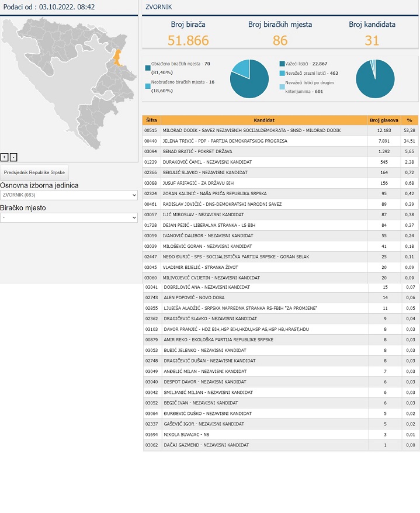The width and height of the screenshot is (420, 513).
Task: Click the Kandidat column header
Action: pos(264,120)
